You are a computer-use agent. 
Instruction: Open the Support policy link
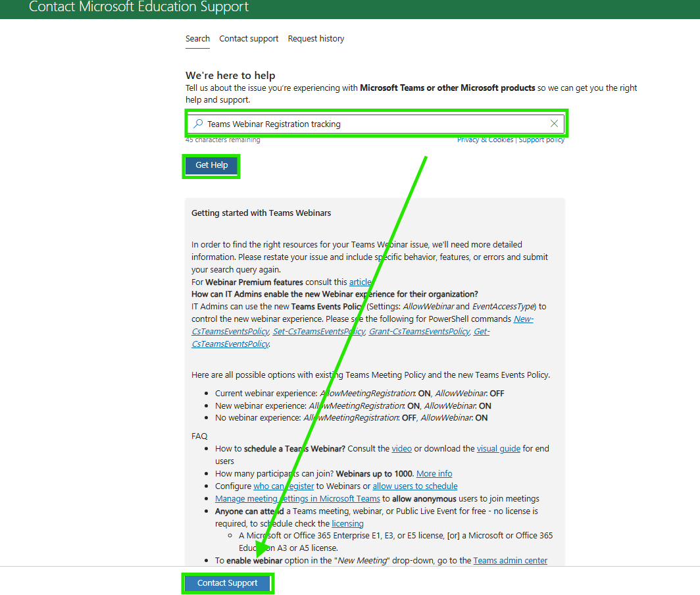pos(541,140)
